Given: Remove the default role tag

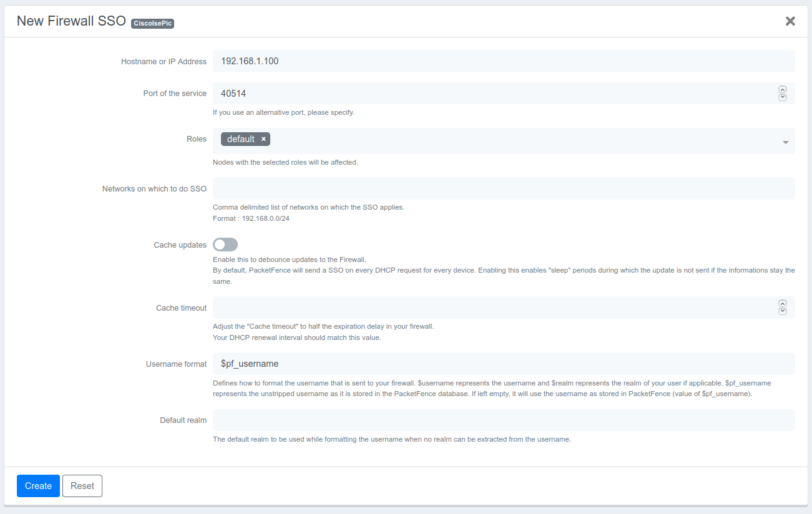Looking at the screenshot, I should 263,139.
